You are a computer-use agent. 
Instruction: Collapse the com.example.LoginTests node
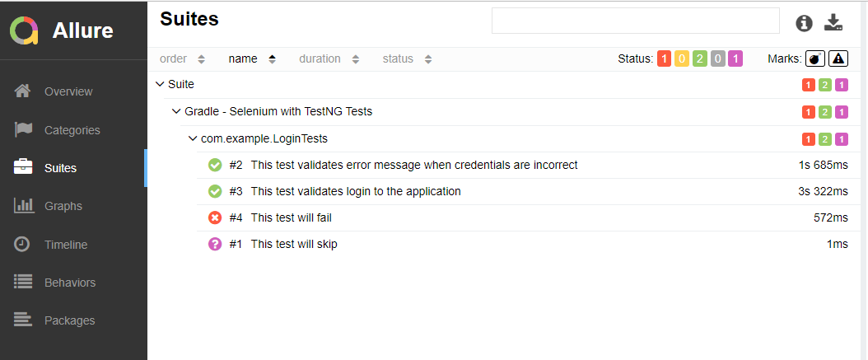193,138
